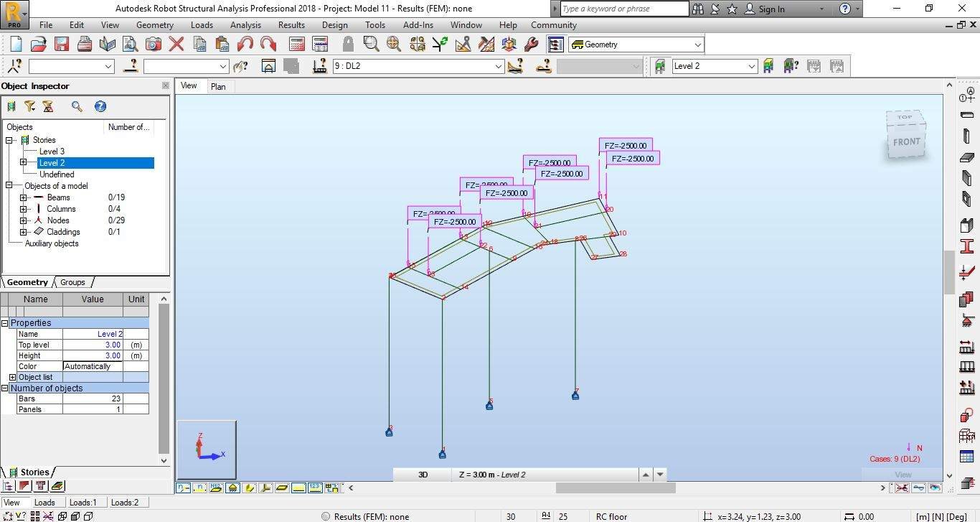Click the Screen Capture camera icon
Image resolution: width=980 pixels, height=522 pixels.
pos(153,45)
